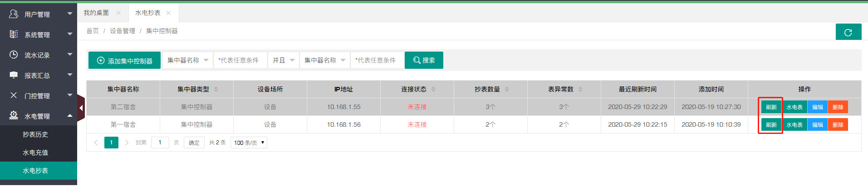Image resolution: width=868 pixels, height=186 pixels.
Task: Click the page number jump input field
Action: click(x=160, y=143)
